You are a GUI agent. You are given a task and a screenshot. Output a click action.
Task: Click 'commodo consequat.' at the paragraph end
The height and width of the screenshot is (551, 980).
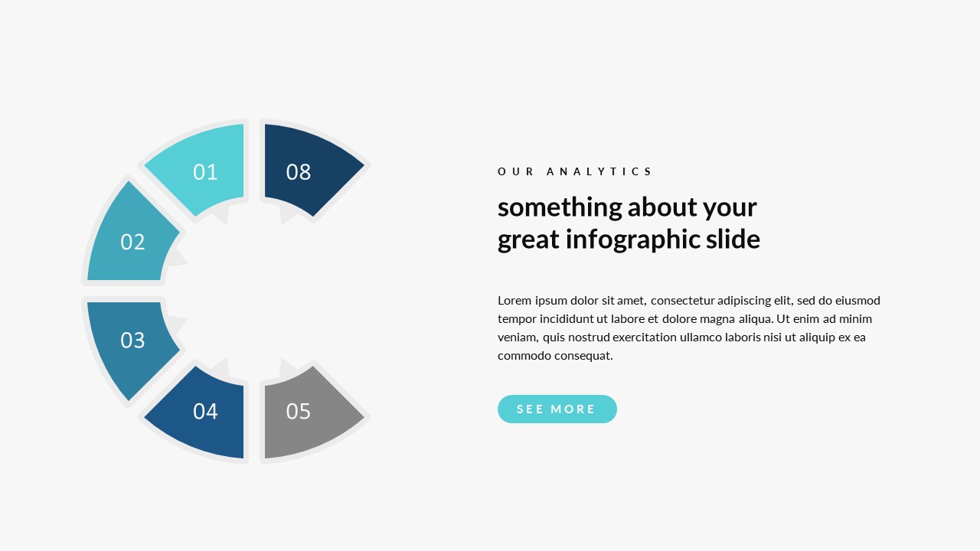(x=555, y=355)
